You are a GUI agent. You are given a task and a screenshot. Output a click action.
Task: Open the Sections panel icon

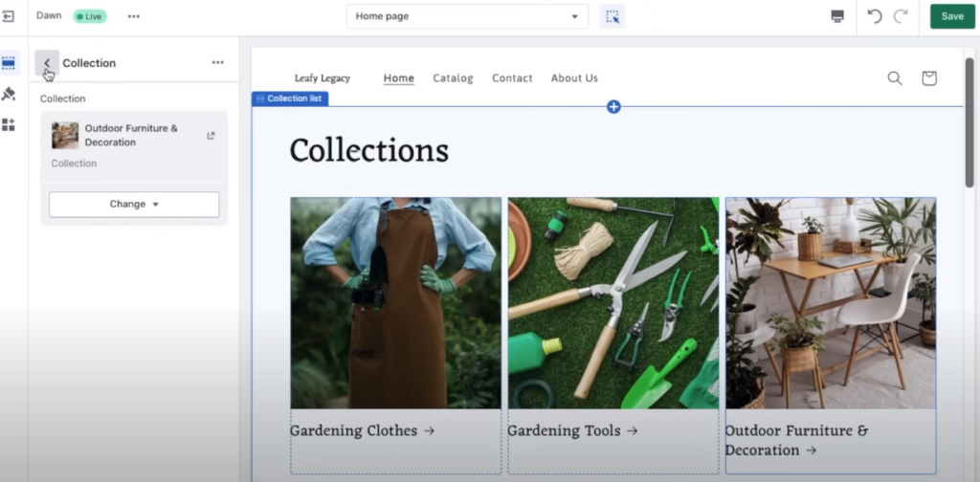[9, 63]
